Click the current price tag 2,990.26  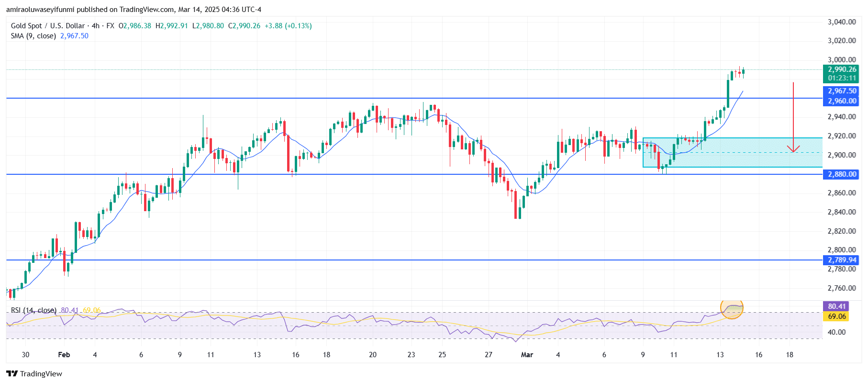(842, 69)
